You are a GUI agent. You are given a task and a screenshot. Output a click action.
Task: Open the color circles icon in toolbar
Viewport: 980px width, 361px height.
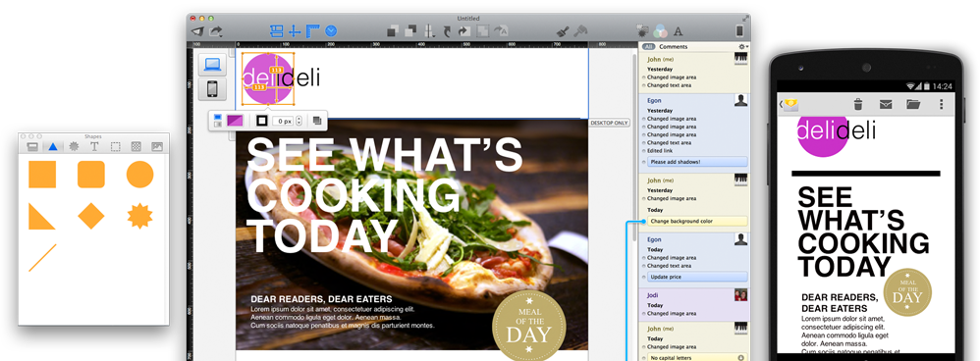[x=660, y=30]
